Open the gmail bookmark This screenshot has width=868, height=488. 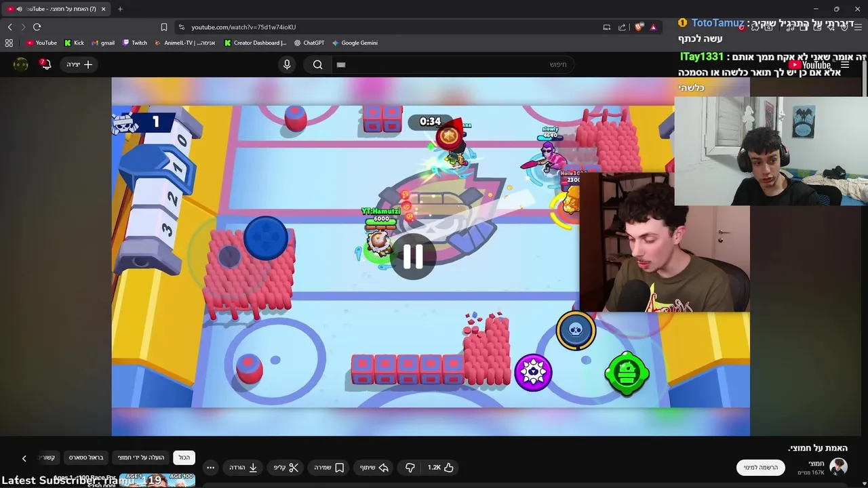tap(103, 43)
